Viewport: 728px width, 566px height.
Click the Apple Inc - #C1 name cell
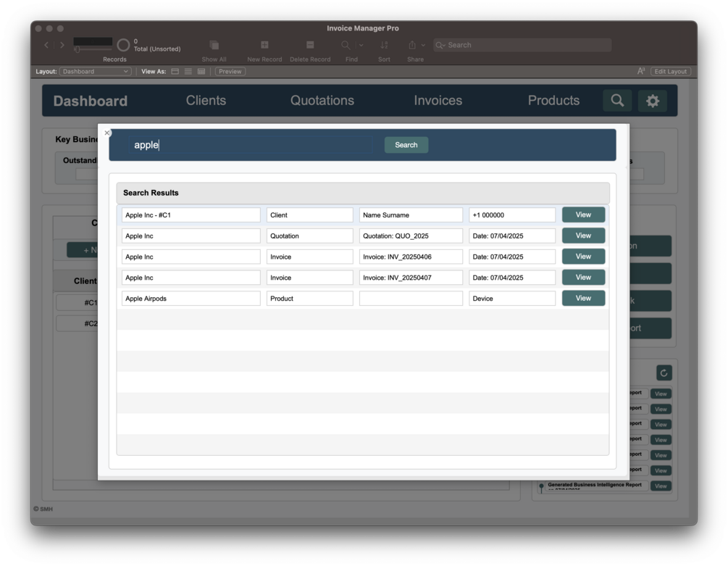[x=191, y=215]
